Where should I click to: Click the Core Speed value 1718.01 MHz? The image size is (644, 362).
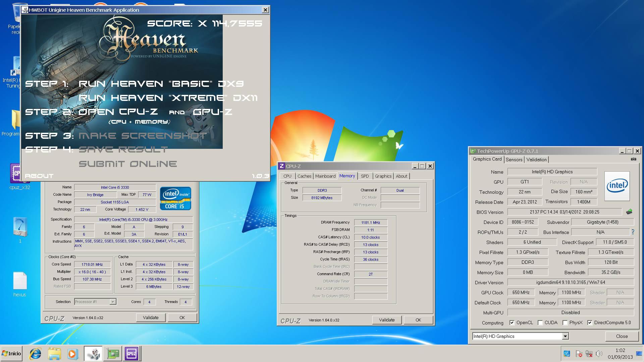pos(92,264)
